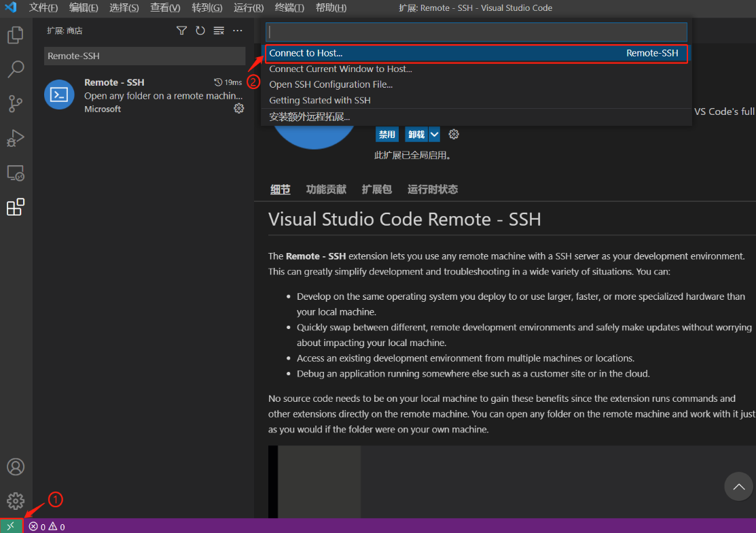
Task: Click the 19ms activation time label
Action: pos(228,82)
